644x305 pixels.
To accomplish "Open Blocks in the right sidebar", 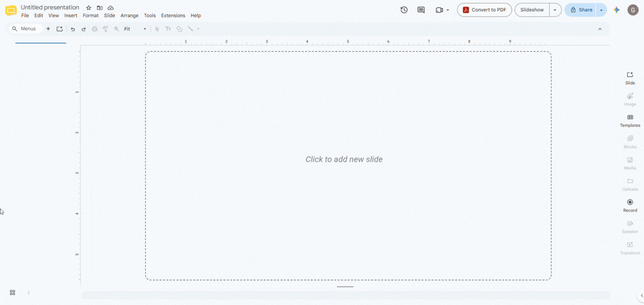I will 630,142.
